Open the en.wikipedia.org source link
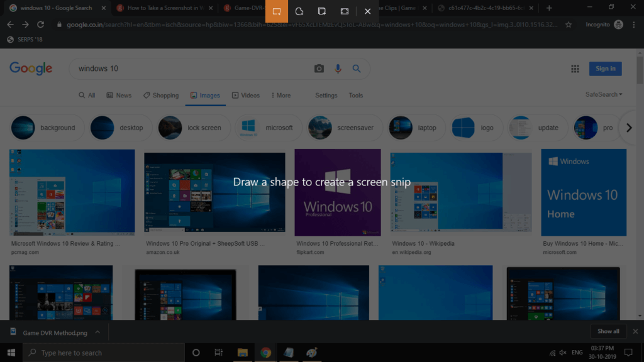Viewport: 644px width, 362px height. pos(411,253)
